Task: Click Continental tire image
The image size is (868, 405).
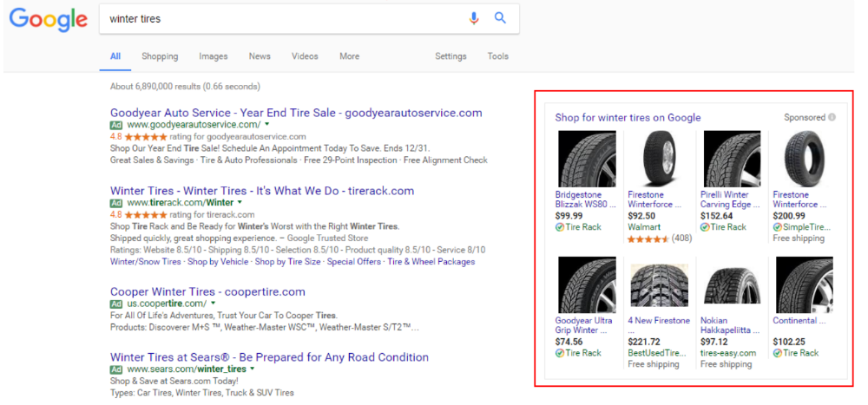Action: click(x=805, y=285)
